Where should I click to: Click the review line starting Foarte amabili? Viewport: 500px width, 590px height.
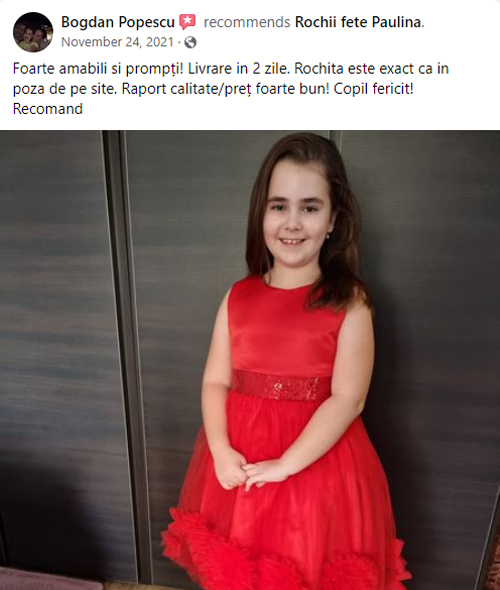pyautogui.click(x=231, y=69)
